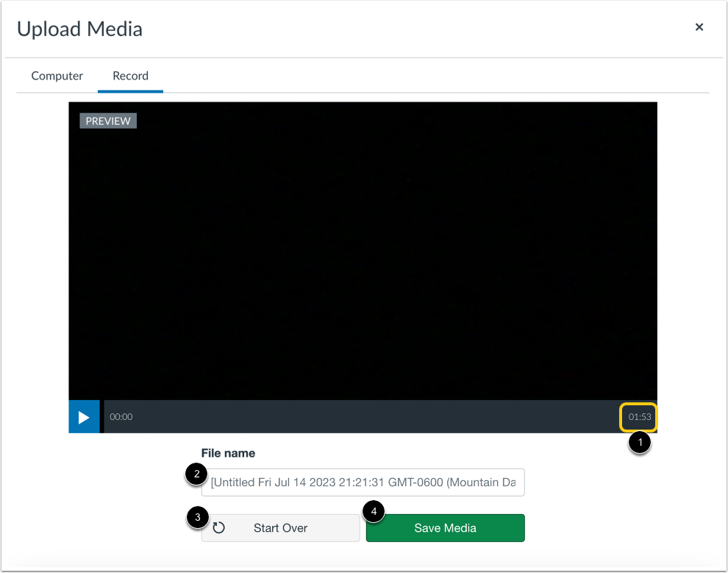Screen dimensions: 728x573
Task: Click the File name field label
Action: pyautogui.click(x=228, y=453)
